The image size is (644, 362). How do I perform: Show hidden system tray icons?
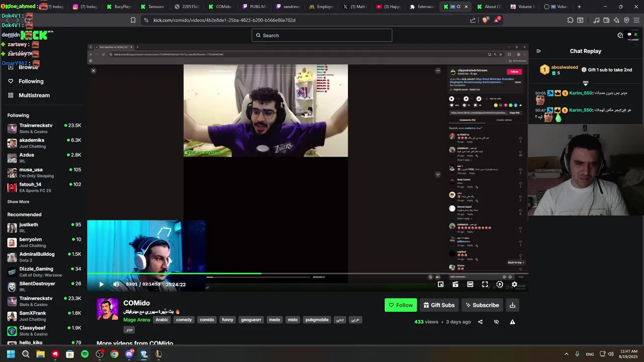click(566, 354)
